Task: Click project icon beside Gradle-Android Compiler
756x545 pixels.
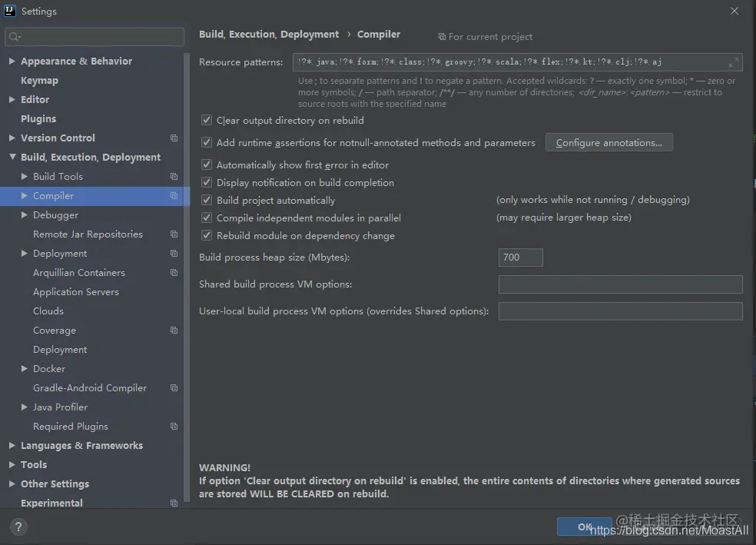Action: (174, 388)
